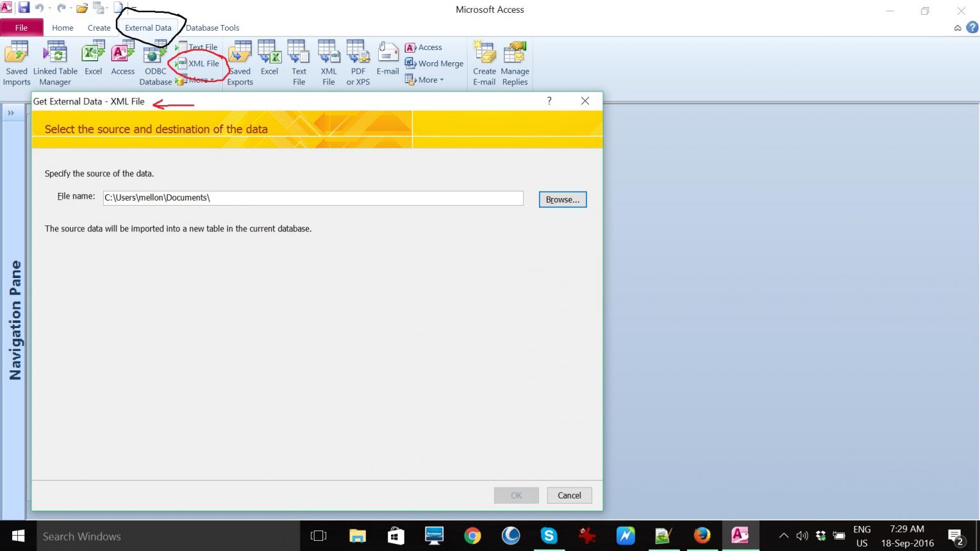980x551 pixels.
Task: Minimize the ribbon with the caret
Action: (x=958, y=28)
